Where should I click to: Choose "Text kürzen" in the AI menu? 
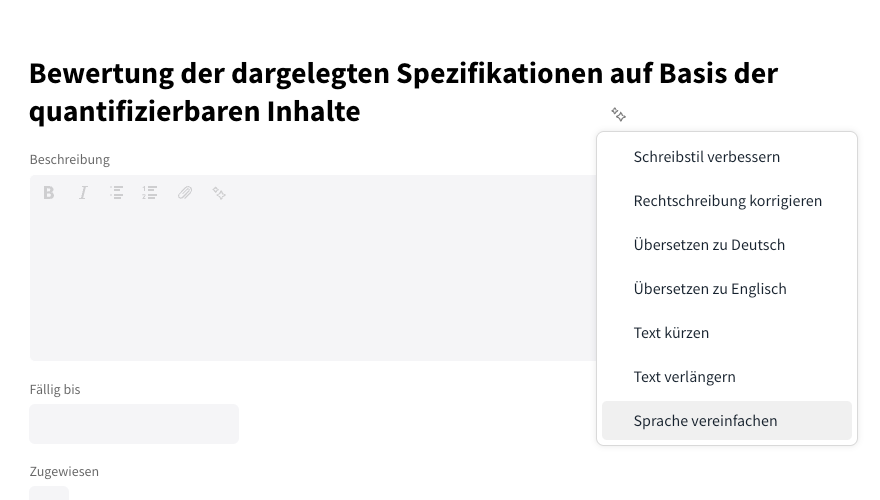click(x=671, y=333)
